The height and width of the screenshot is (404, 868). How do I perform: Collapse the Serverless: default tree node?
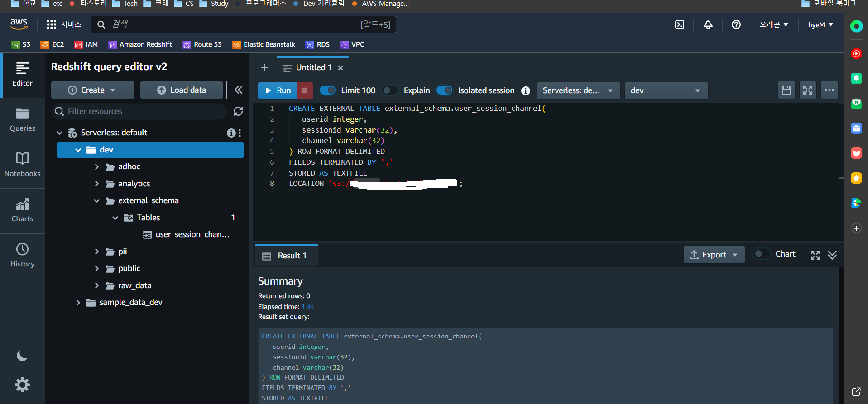point(59,133)
